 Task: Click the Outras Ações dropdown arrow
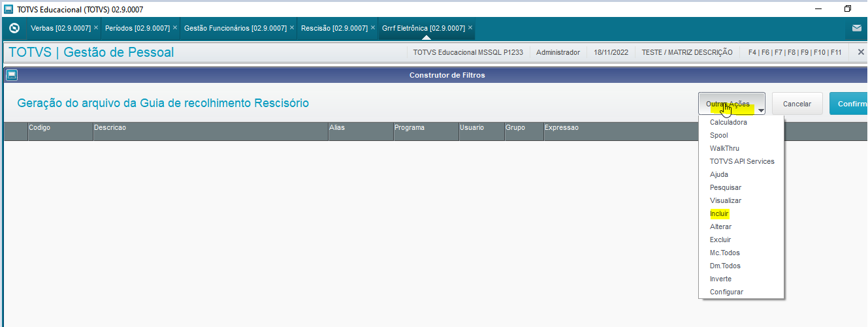pyautogui.click(x=760, y=112)
